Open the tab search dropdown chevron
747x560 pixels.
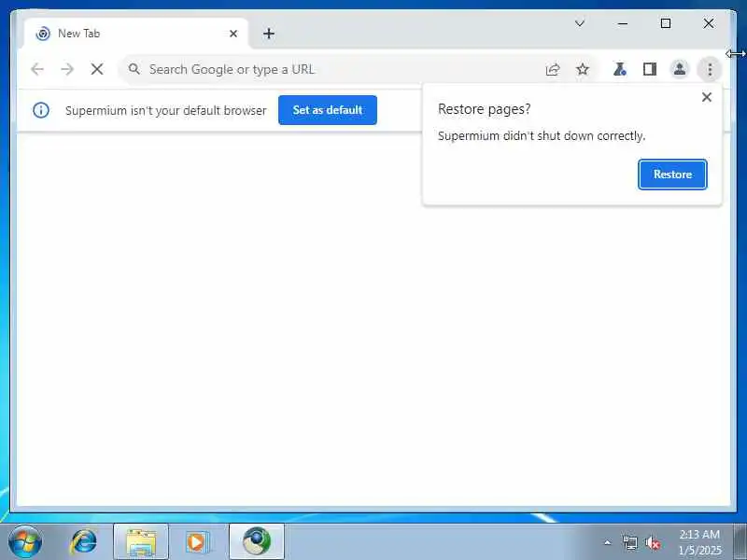point(580,23)
